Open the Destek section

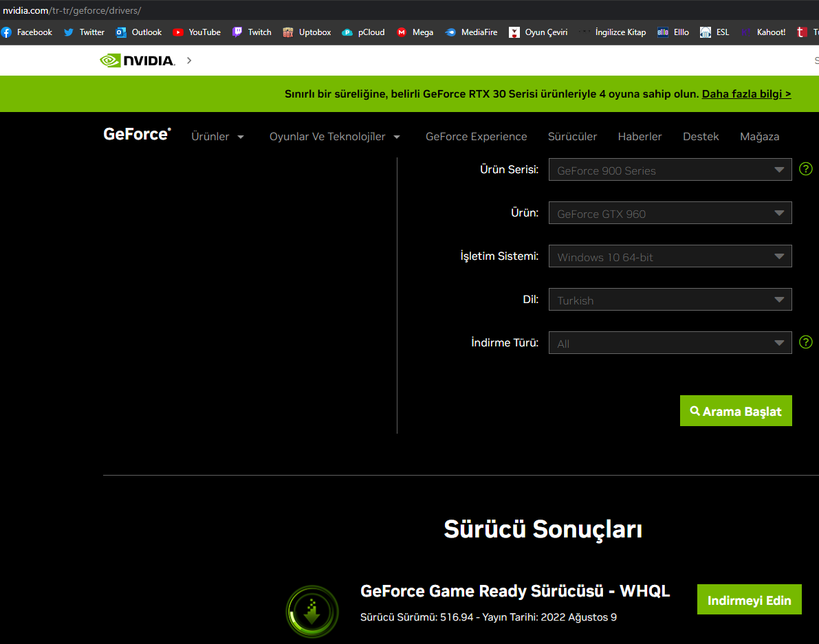tap(701, 137)
